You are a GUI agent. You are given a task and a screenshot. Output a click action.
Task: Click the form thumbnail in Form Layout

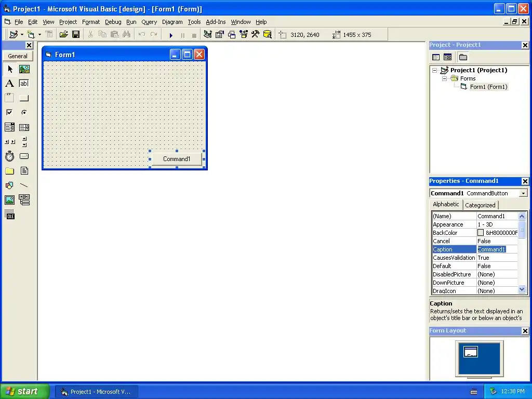[471, 352]
